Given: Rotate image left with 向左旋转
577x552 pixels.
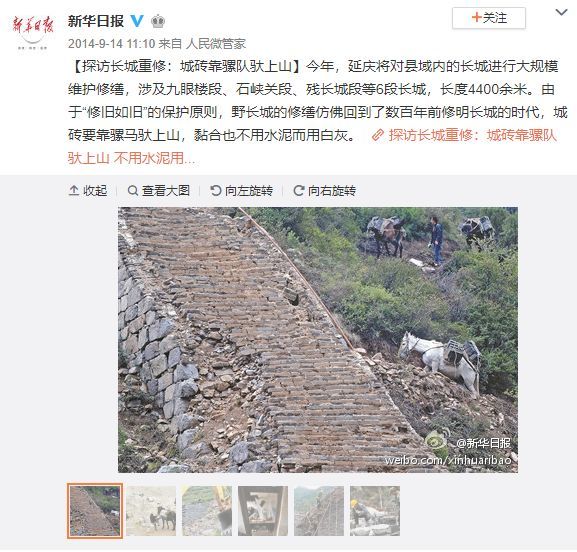Looking at the screenshot, I should click(241, 191).
